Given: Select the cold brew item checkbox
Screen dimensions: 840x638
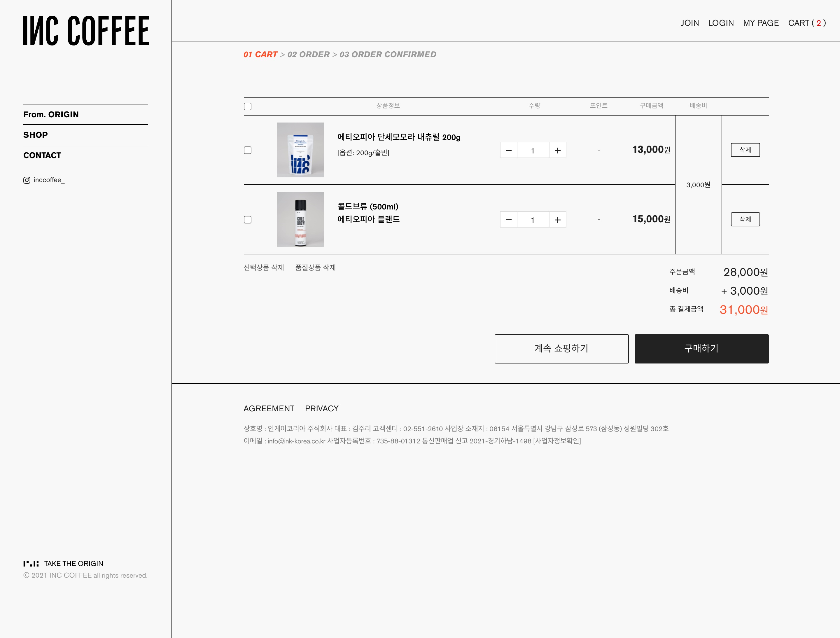Looking at the screenshot, I should (248, 220).
